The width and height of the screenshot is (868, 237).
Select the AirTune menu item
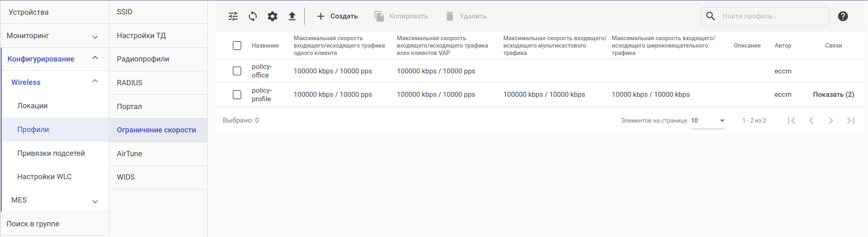[129, 154]
